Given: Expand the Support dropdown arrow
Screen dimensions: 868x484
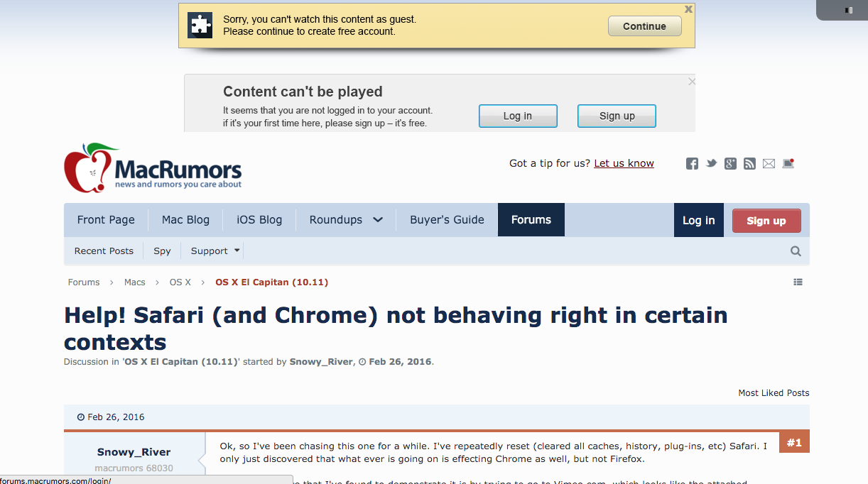Looking at the screenshot, I should pos(237,251).
